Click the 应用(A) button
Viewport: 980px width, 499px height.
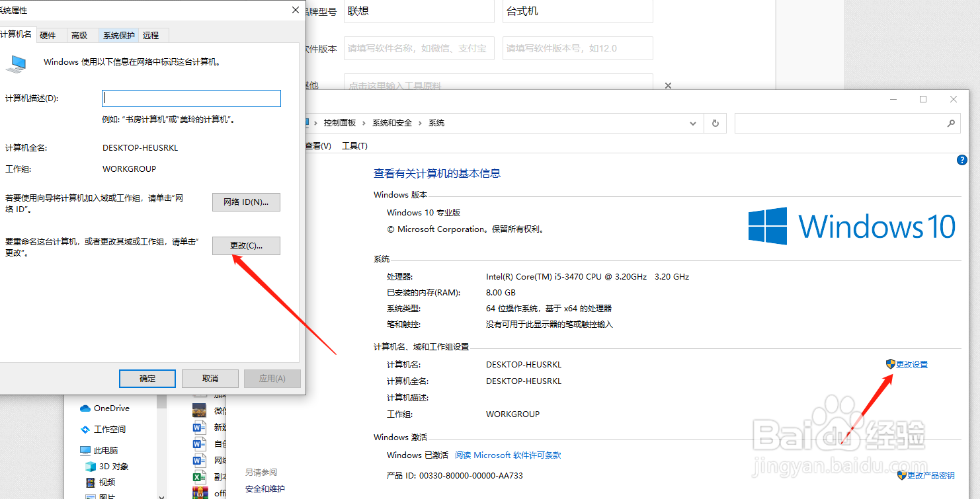(x=272, y=379)
